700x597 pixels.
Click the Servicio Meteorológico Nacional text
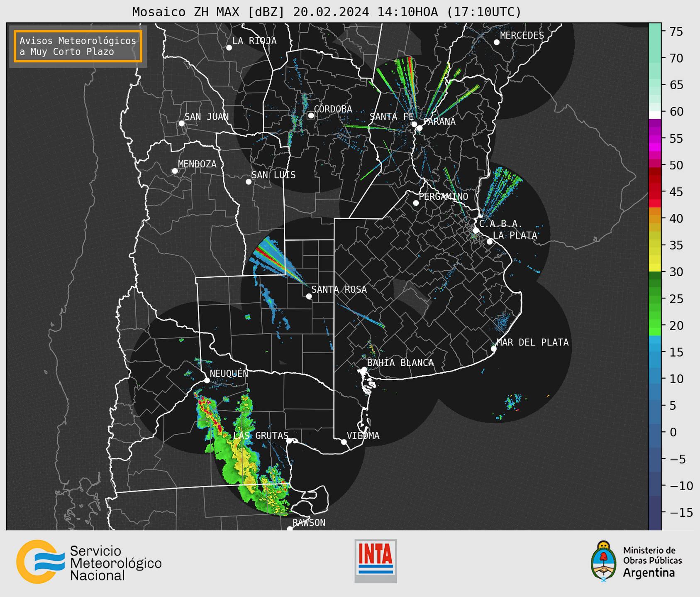point(116,563)
